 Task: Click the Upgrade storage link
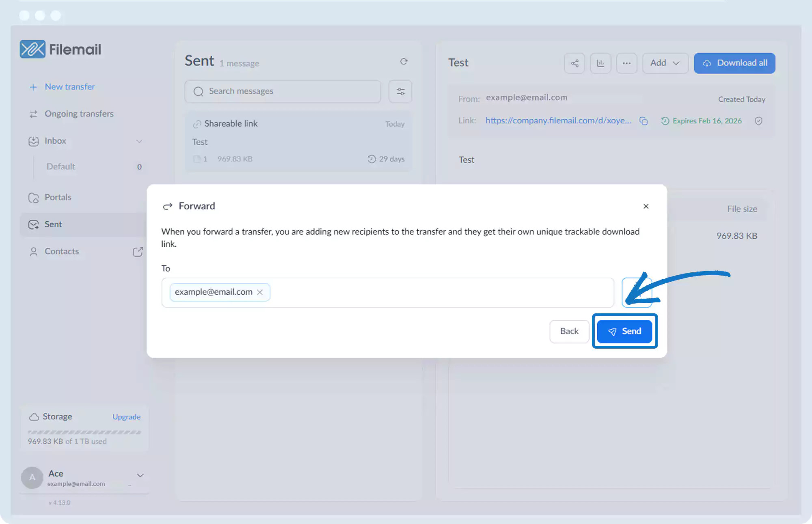click(x=126, y=417)
